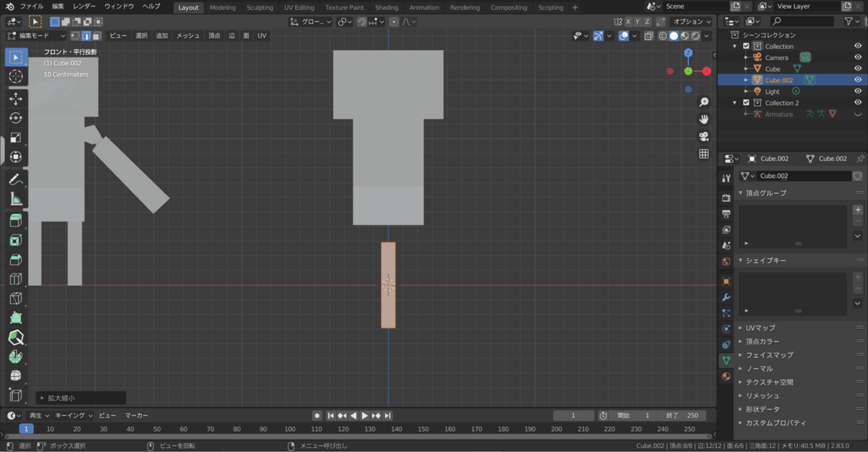
Task: Select the Annotate tool
Action: click(16, 179)
